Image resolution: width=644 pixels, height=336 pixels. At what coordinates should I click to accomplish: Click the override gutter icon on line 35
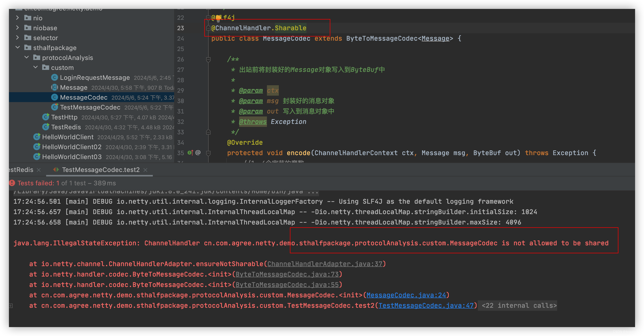pos(190,153)
